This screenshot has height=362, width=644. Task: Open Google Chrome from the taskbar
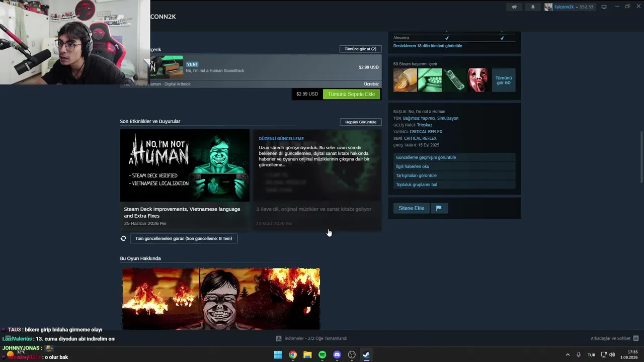pos(293,355)
